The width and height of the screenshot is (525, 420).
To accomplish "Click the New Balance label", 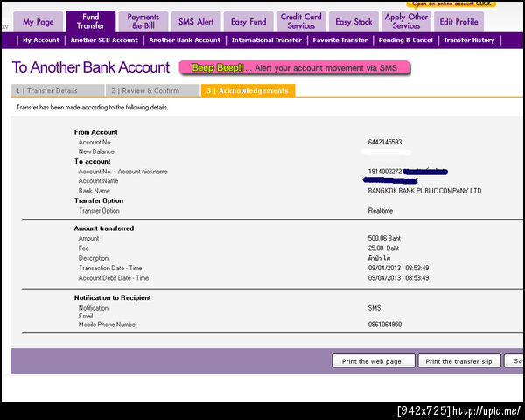I will coord(96,151).
